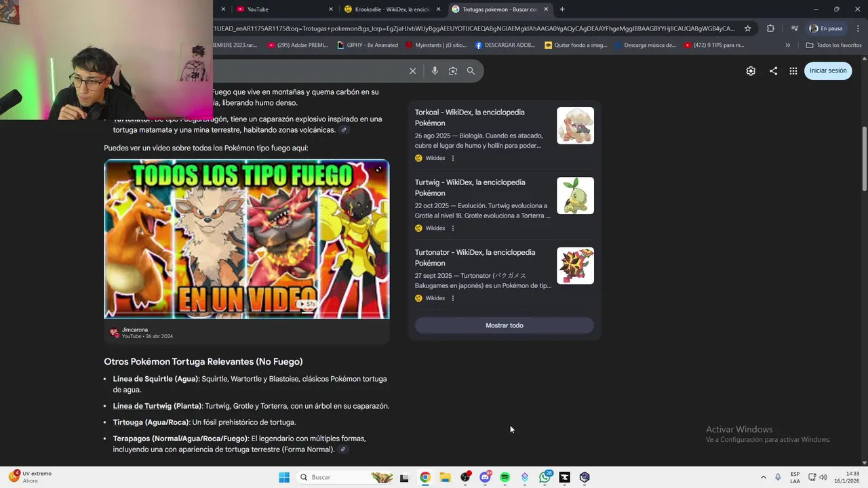
Task: Click the 'Mostrar todo' button
Action: point(505,325)
